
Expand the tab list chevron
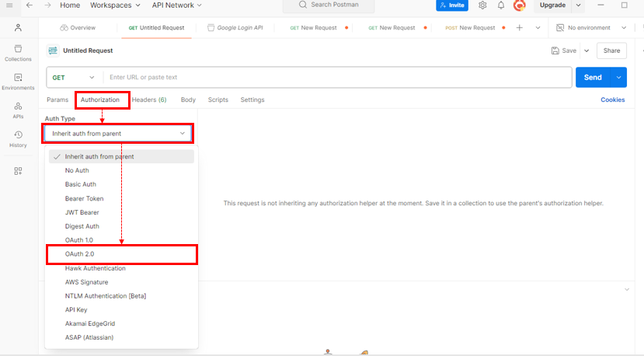pos(538,28)
